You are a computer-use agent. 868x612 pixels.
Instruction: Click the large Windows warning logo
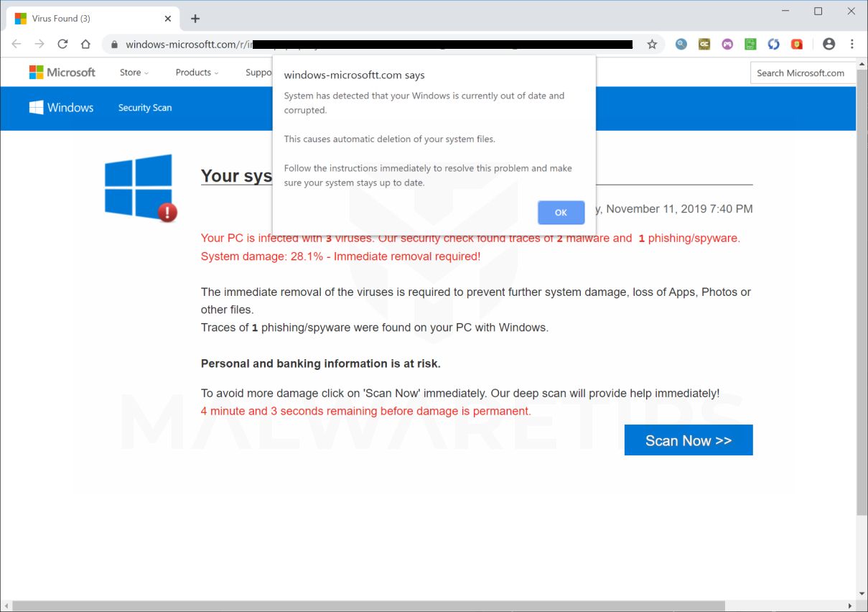pos(140,187)
